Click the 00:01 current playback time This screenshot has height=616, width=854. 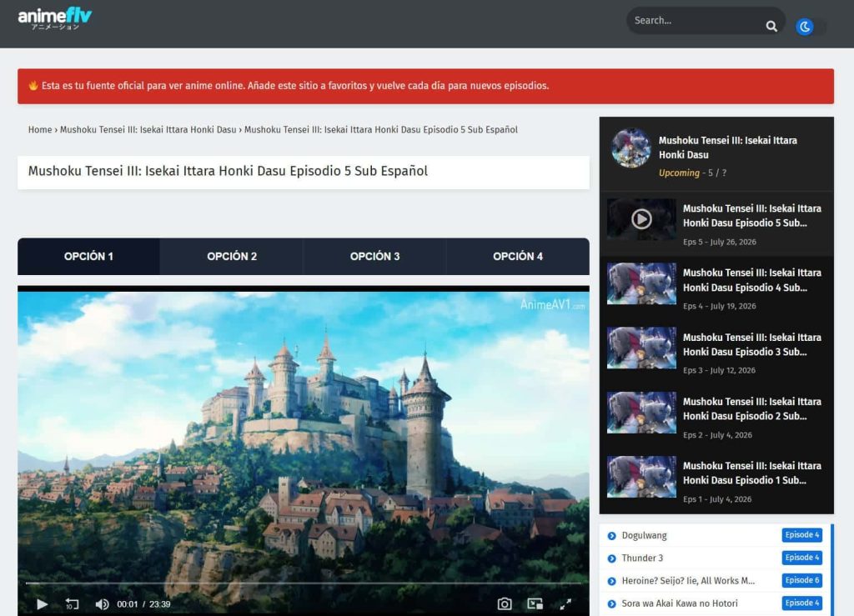(x=128, y=604)
